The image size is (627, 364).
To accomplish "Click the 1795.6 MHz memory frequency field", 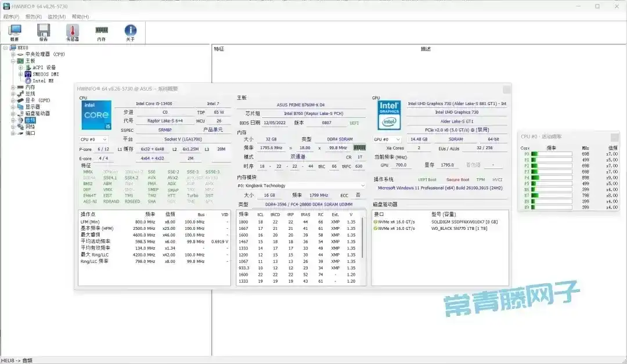I will coord(271,148).
